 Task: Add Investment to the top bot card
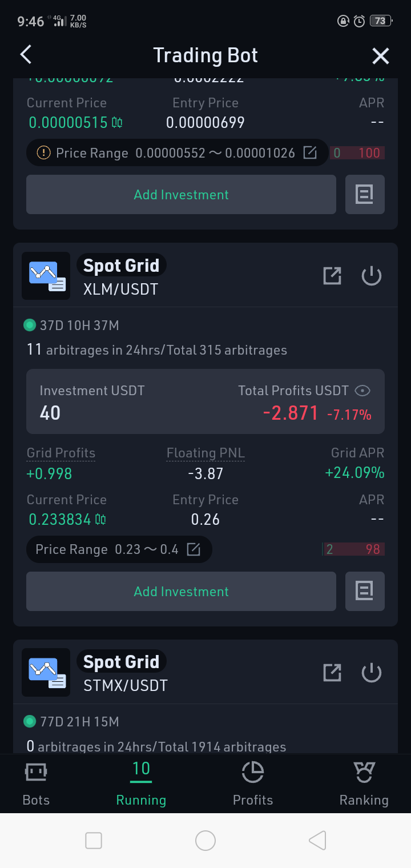[x=181, y=194]
